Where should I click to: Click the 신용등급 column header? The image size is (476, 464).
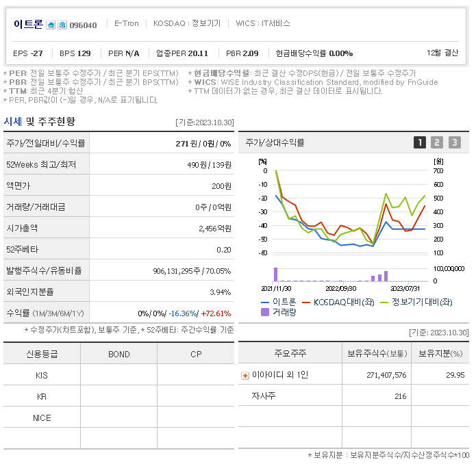(x=42, y=354)
